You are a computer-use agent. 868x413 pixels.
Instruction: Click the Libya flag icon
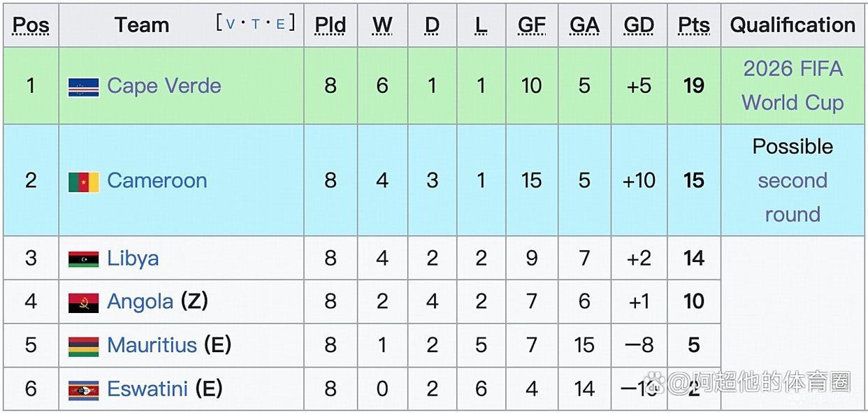coord(83,259)
